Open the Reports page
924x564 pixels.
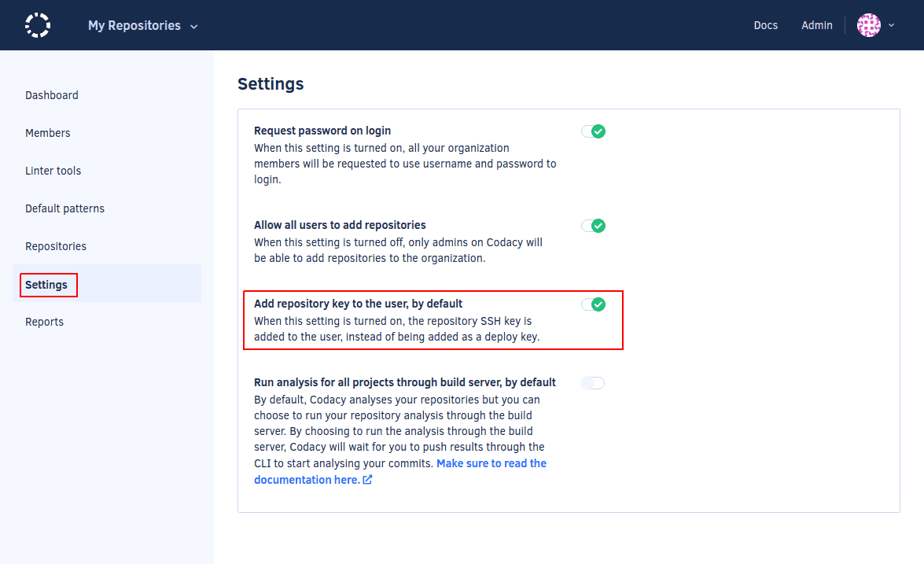click(44, 321)
